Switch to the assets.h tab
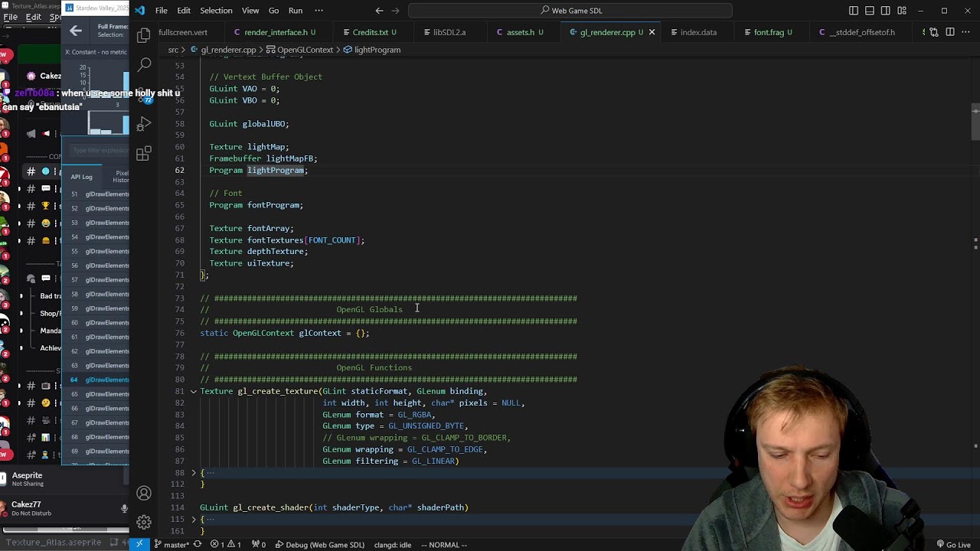Image resolution: width=980 pixels, height=551 pixels. [x=523, y=32]
